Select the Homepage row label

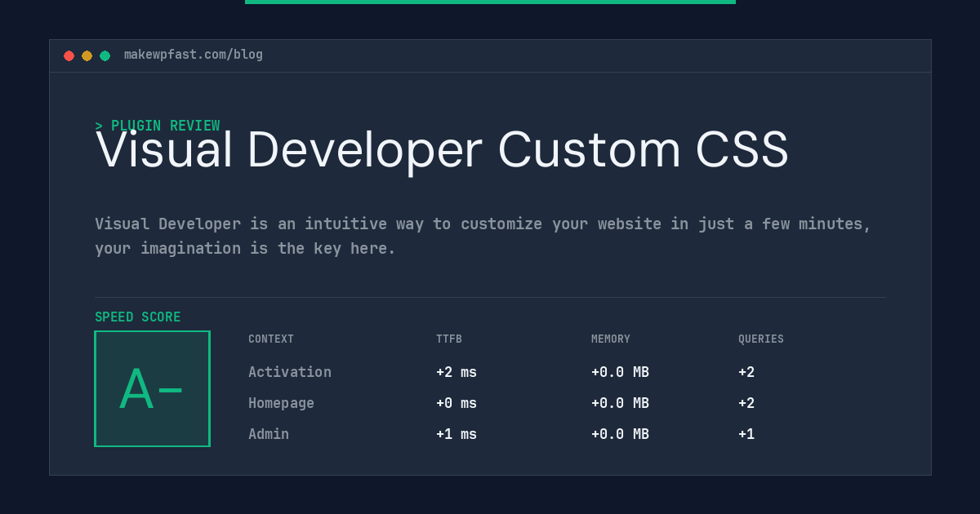tap(281, 403)
